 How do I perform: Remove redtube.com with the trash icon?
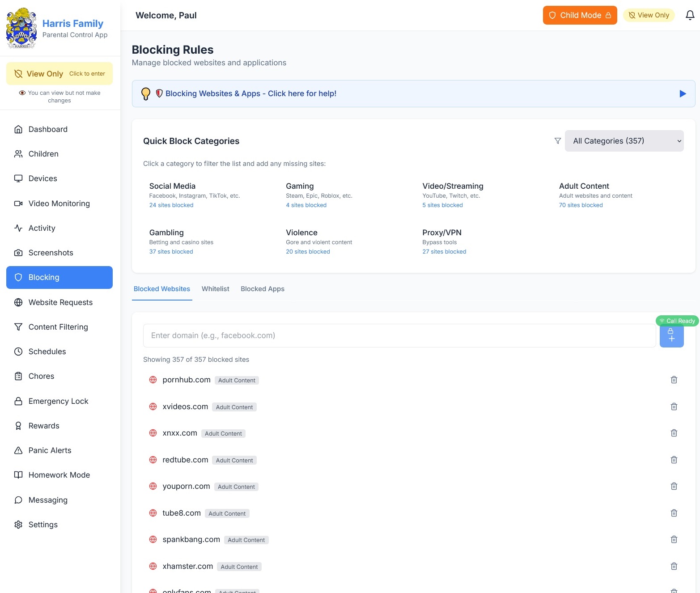pos(674,460)
